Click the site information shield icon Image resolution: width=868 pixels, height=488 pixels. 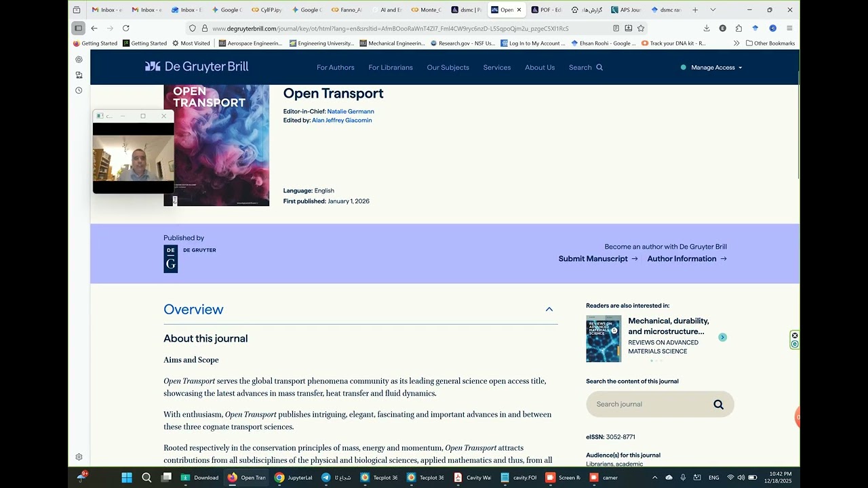coord(193,28)
